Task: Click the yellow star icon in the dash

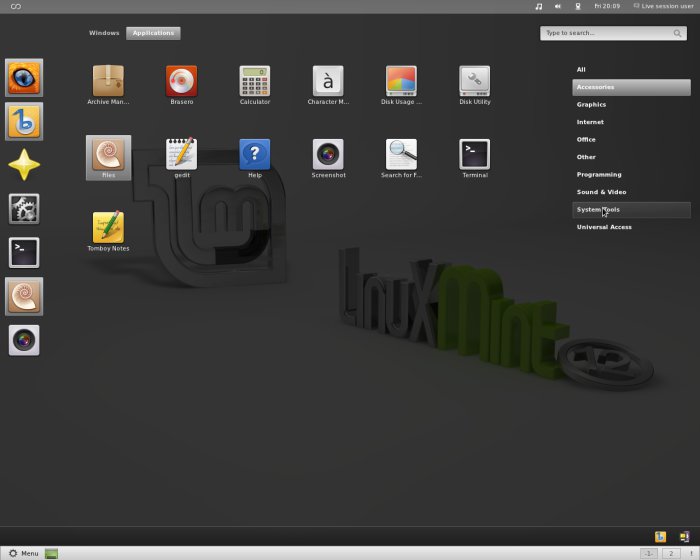Action: (24, 165)
